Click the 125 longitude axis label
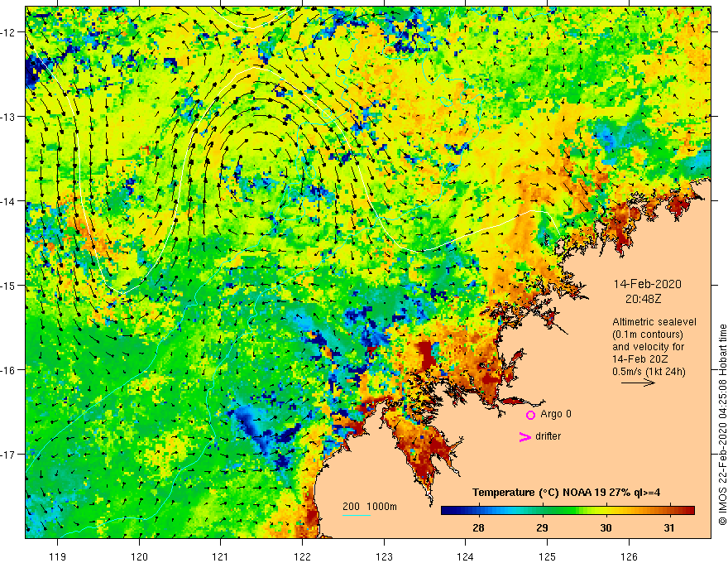The height and width of the screenshot is (563, 728). [x=548, y=556]
